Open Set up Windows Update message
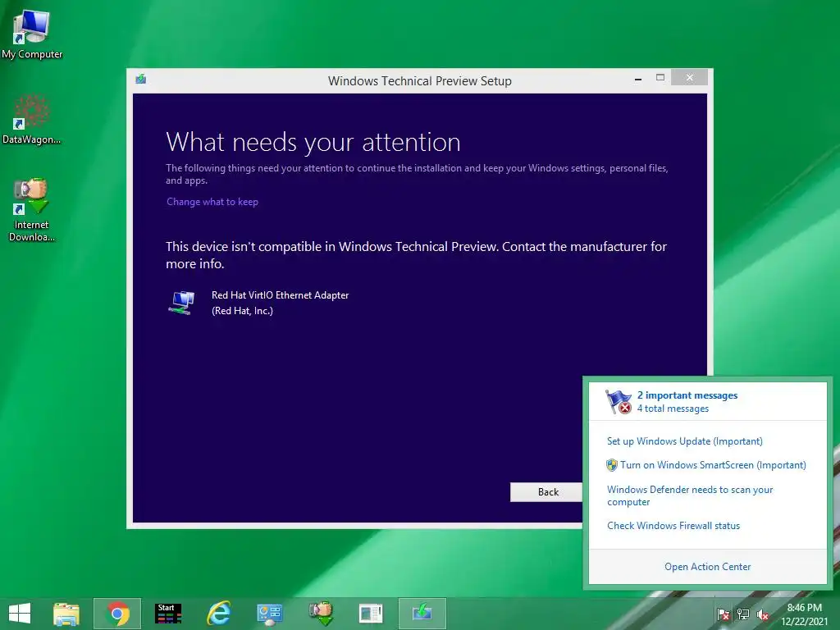 (685, 441)
